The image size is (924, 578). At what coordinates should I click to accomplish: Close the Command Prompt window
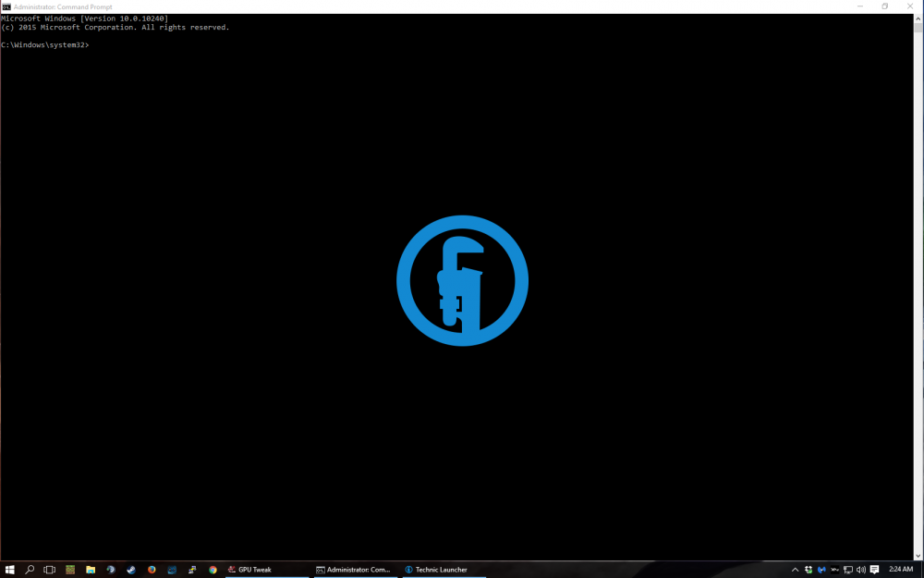pyautogui.click(x=910, y=6)
